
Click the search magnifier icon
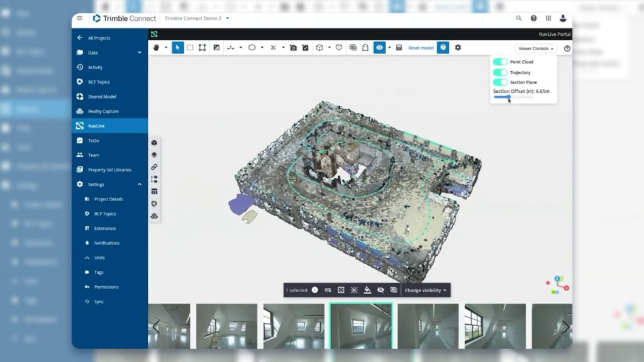tap(519, 18)
